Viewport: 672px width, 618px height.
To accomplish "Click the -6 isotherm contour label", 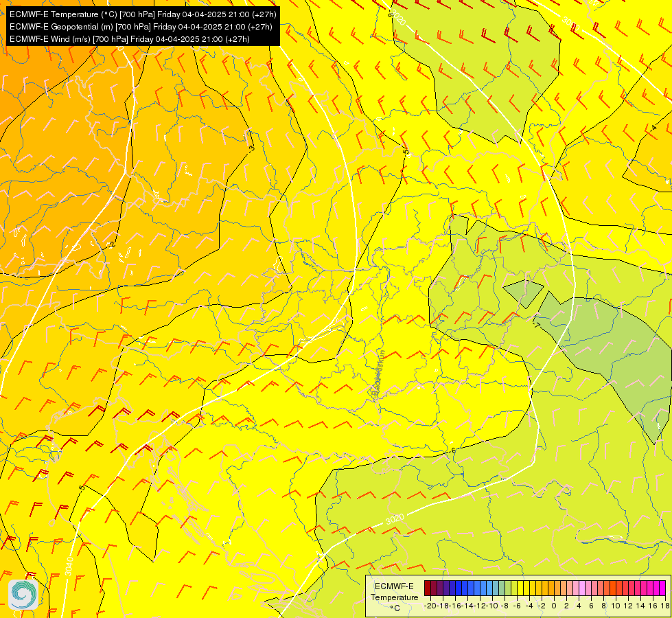I will click(x=453, y=450).
